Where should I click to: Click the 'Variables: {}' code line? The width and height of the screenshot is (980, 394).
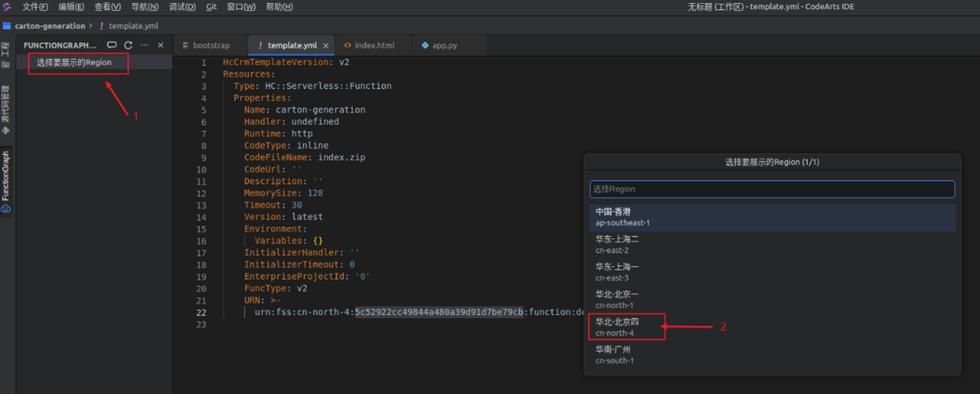tap(288, 241)
